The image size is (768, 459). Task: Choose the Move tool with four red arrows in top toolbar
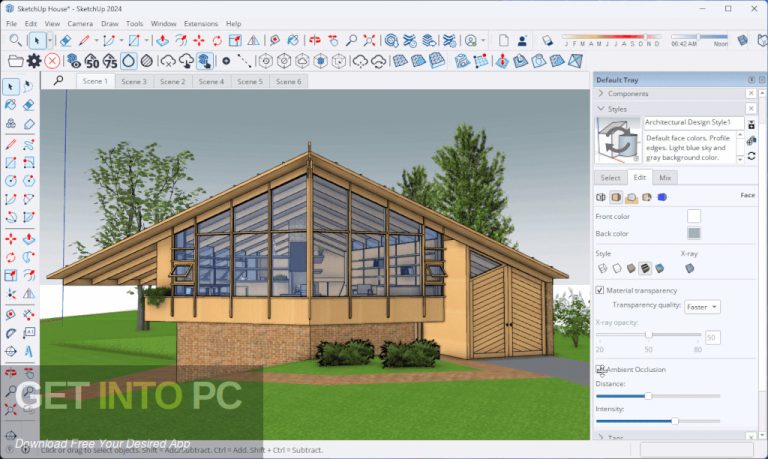[x=199, y=41]
